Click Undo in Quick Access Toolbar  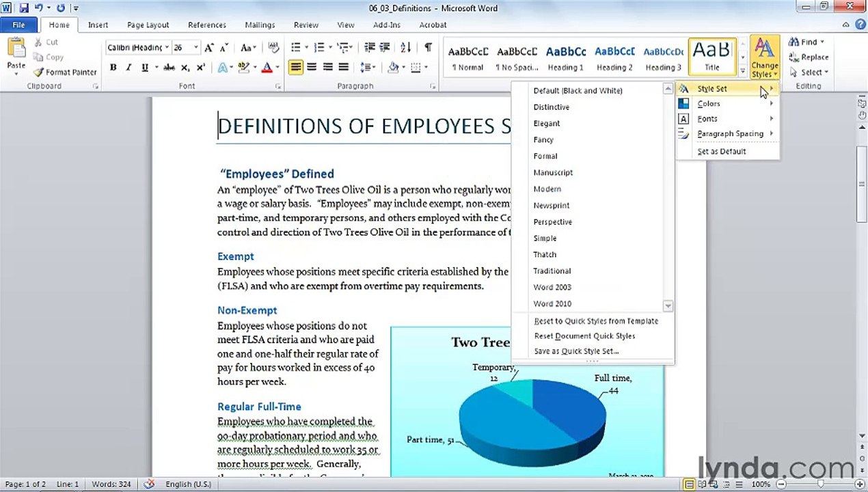tap(40, 8)
